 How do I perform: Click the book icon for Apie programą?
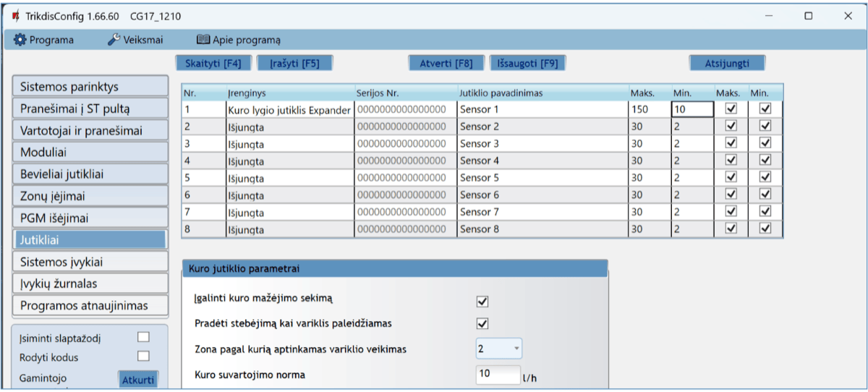tap(203, 41)
